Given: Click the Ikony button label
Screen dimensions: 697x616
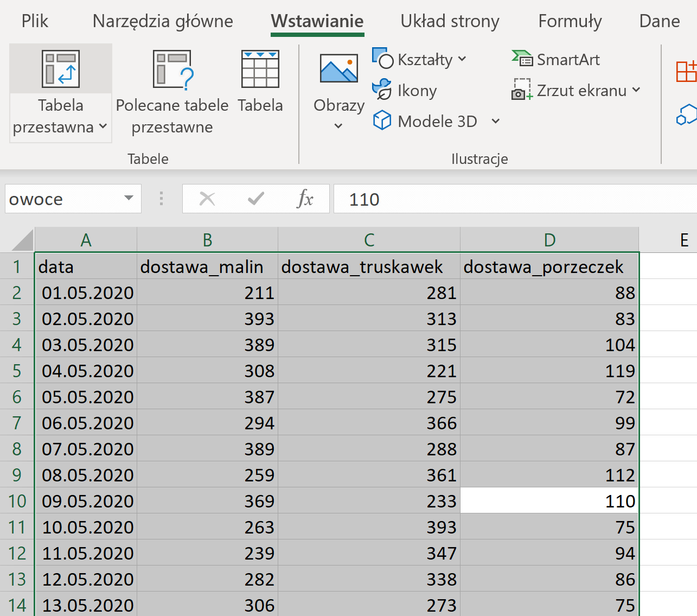Looking at the screenshot, I should coord(417,90).
